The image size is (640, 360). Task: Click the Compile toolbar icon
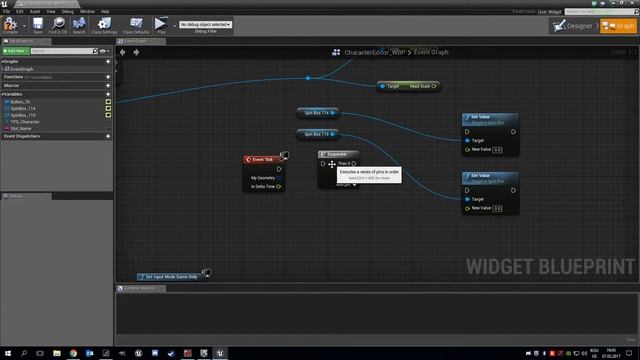click(x=10, y=25)
